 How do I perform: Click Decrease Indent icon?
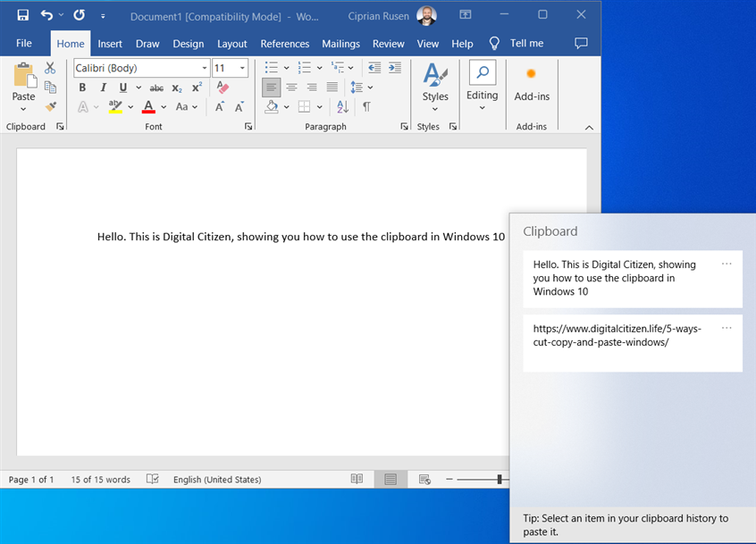374,68
